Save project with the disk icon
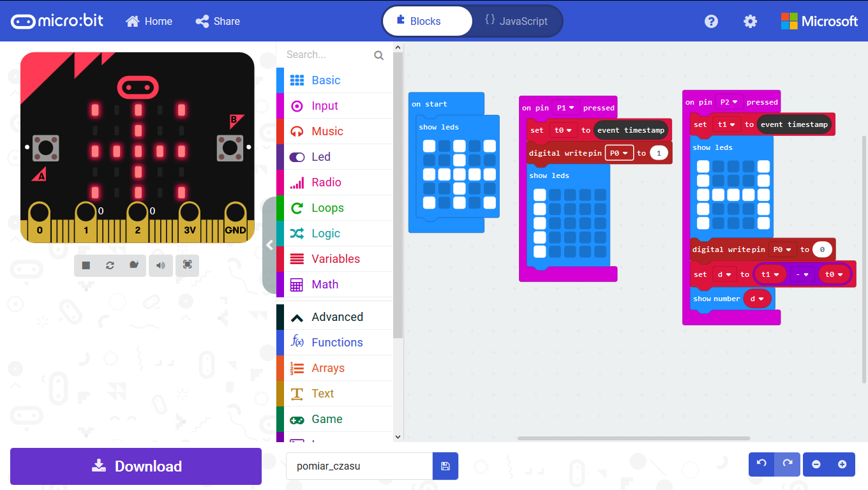868x490 pixels. coord(445,466)
